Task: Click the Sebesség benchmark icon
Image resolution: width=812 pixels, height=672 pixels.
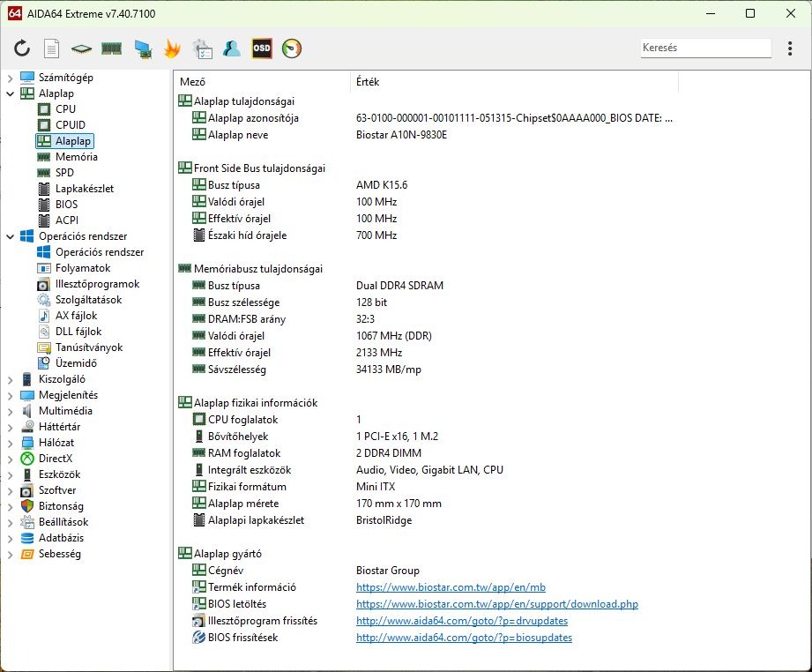Action: tap(27, 554)
